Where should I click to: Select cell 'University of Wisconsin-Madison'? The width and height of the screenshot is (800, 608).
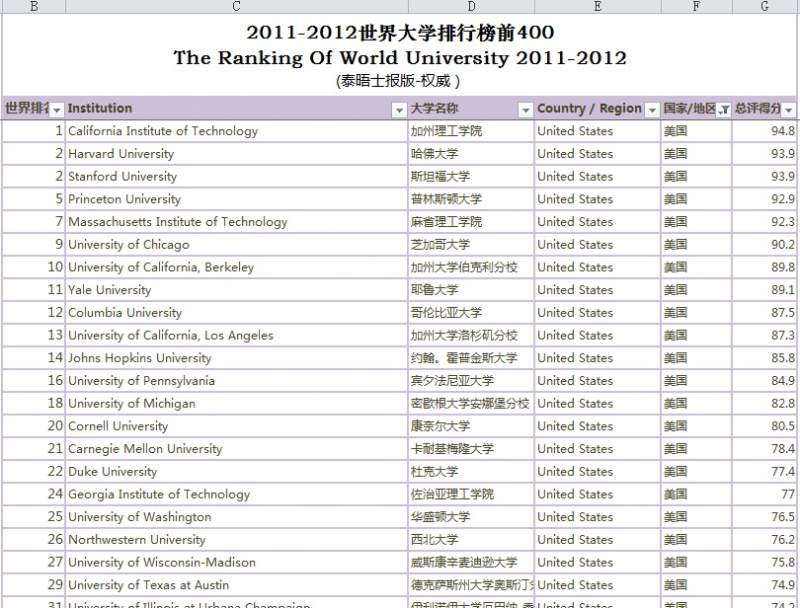pos(237,562)
